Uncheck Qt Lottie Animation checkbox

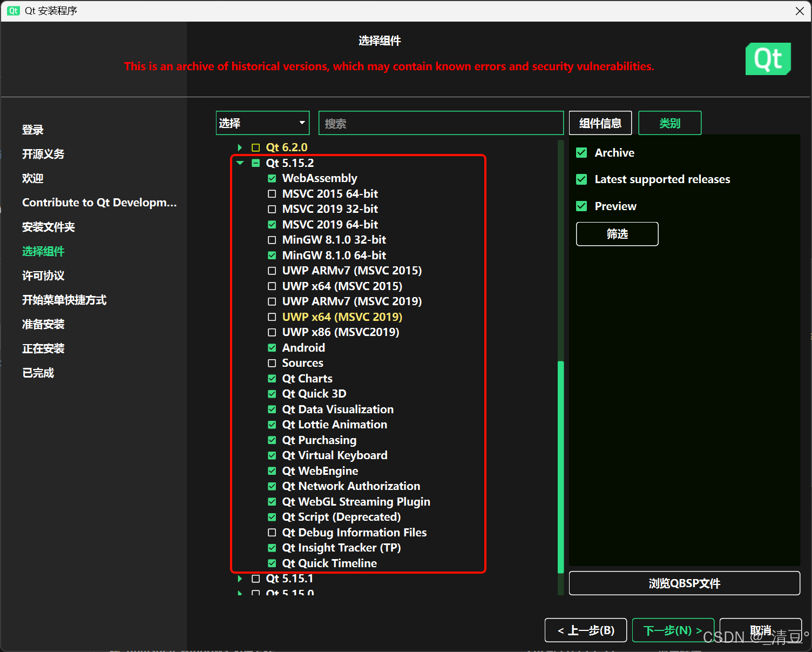272,425
